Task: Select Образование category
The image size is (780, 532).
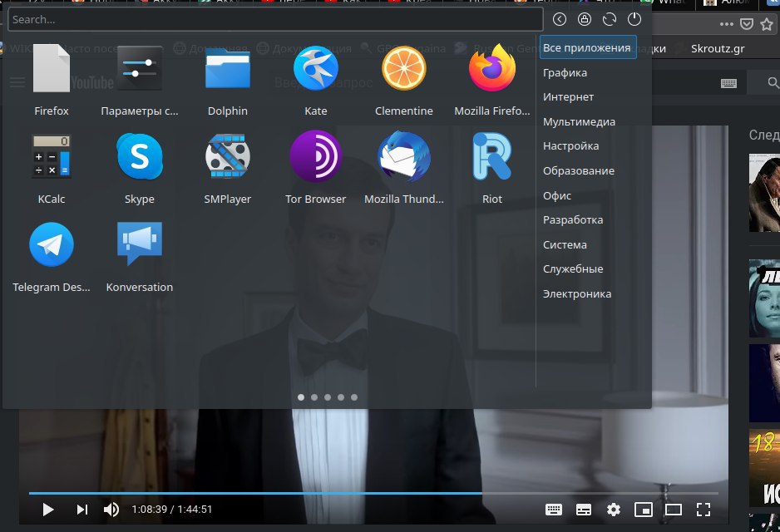Action: coord(579,170)
